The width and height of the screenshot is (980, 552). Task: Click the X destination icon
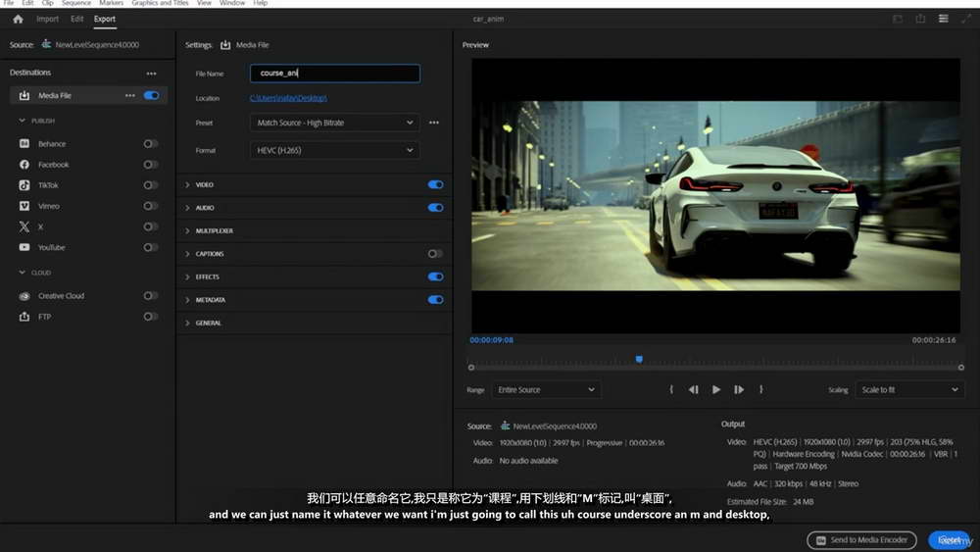[24, 226]
